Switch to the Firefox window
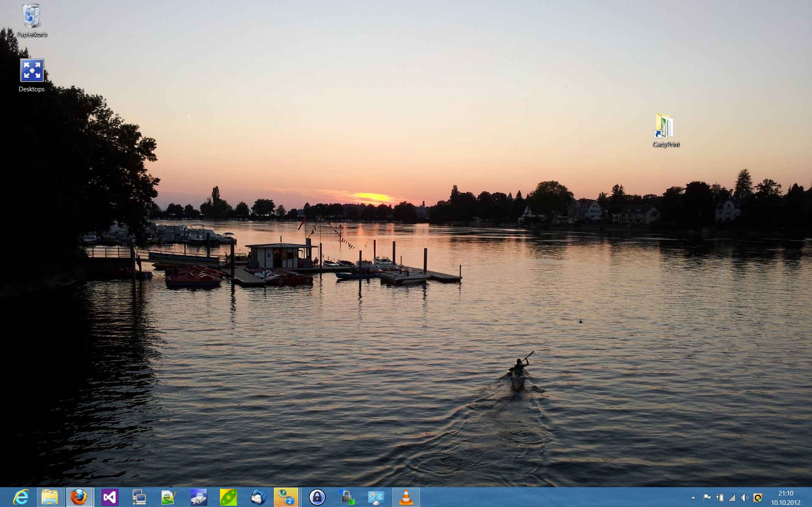812x507 pixels. coord(79,497)
